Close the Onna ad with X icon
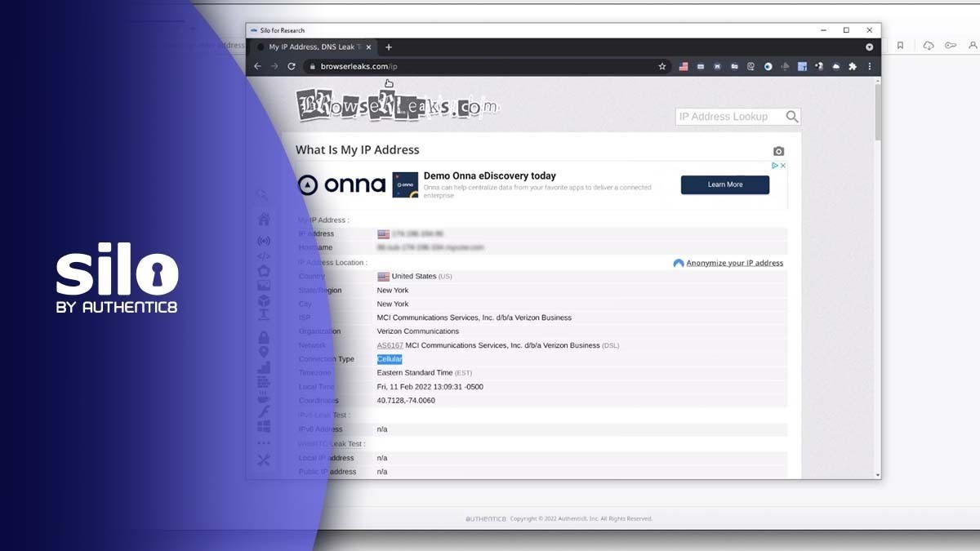Screen dimensions: 980x551 (782, 165)
